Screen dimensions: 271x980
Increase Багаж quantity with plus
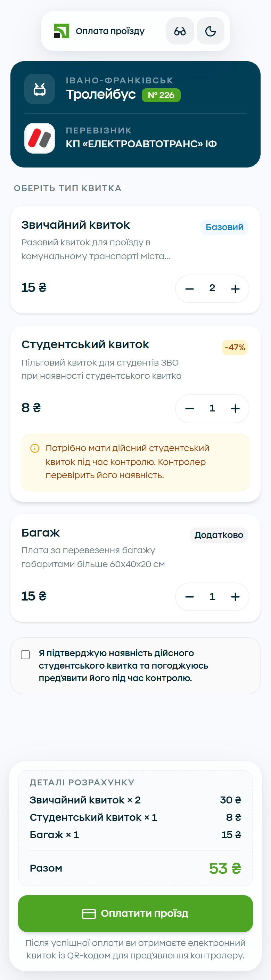(x=235, y=597)
